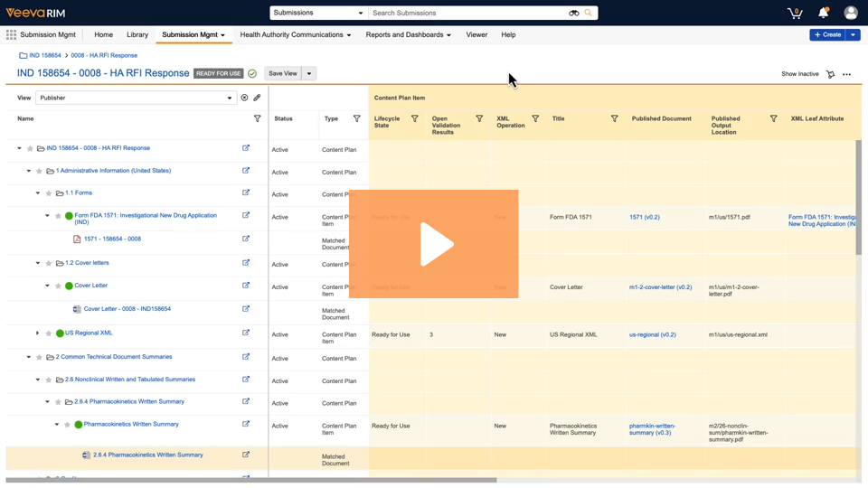Click the binoculars advanced search icon

click(573, 14)
